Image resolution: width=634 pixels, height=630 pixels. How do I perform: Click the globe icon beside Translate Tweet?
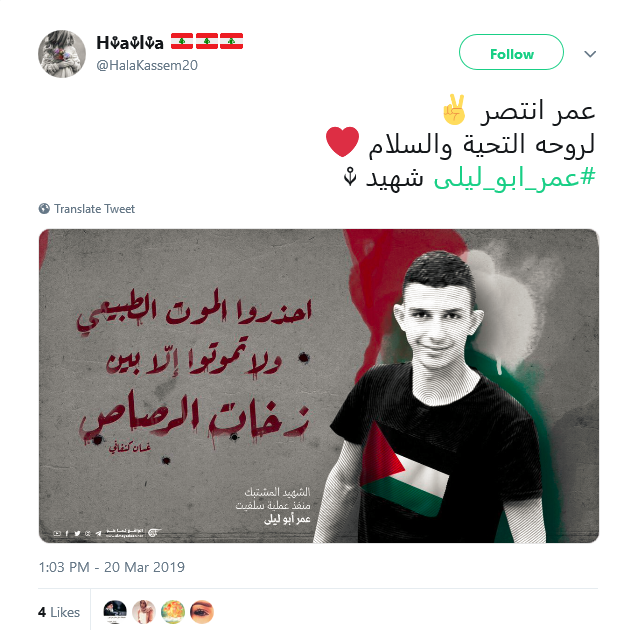point(44,209)
